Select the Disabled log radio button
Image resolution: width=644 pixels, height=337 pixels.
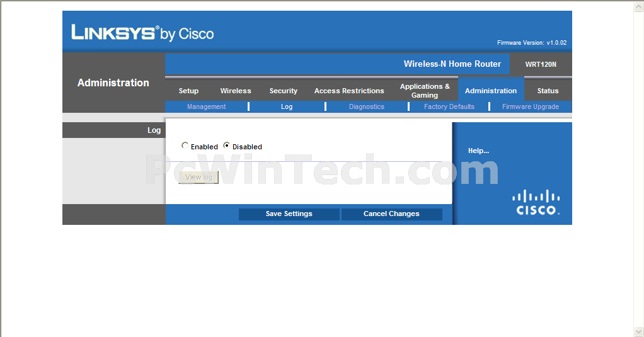[226, 146]
